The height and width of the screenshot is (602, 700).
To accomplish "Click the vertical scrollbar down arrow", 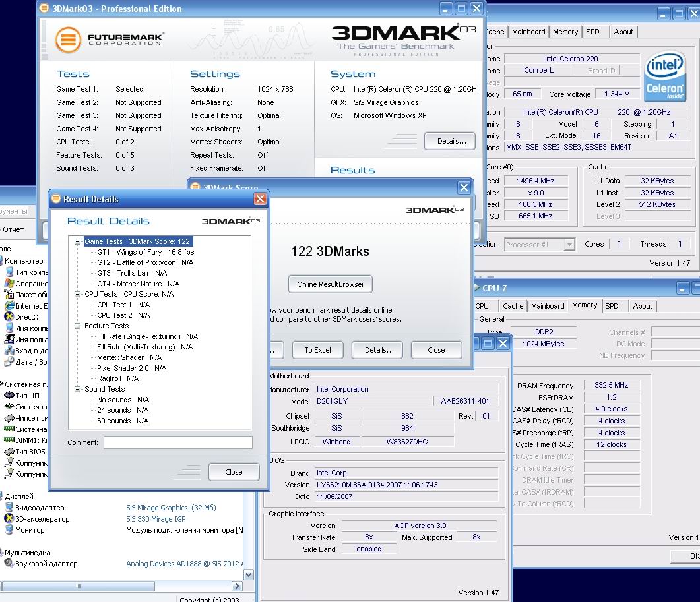I will pos(249,574).
